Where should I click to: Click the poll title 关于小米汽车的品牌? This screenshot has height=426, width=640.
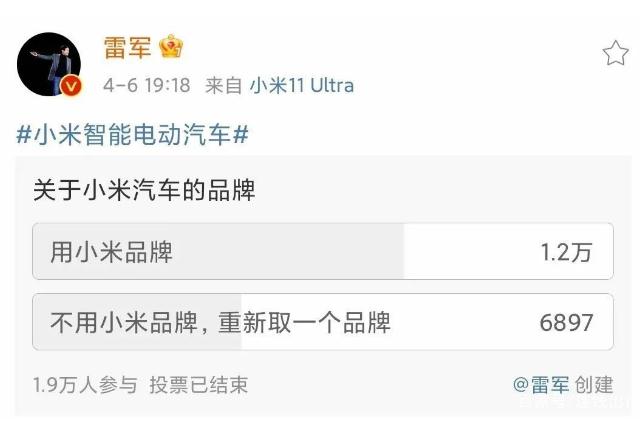click(144, 190)
